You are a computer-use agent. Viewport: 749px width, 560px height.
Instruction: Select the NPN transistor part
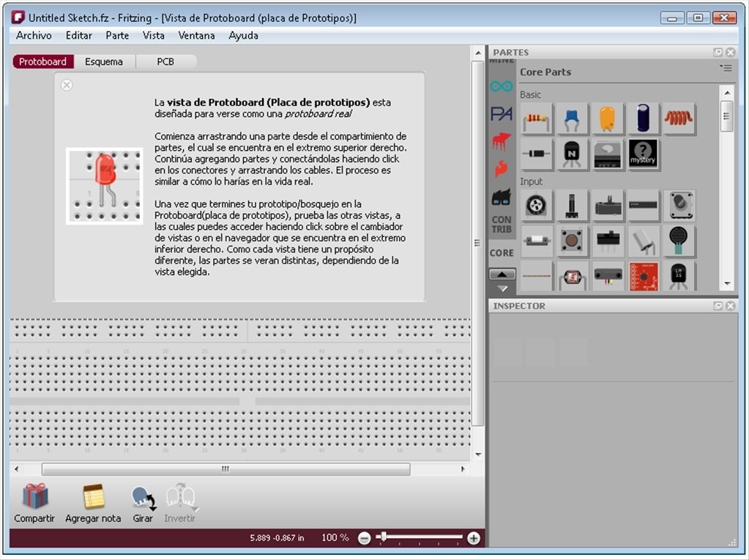[x=571, y=154]
